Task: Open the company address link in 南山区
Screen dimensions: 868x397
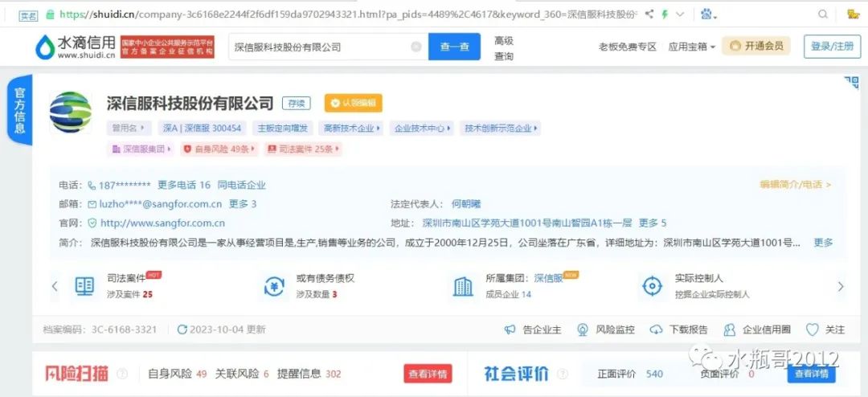Action: point(527,223)
